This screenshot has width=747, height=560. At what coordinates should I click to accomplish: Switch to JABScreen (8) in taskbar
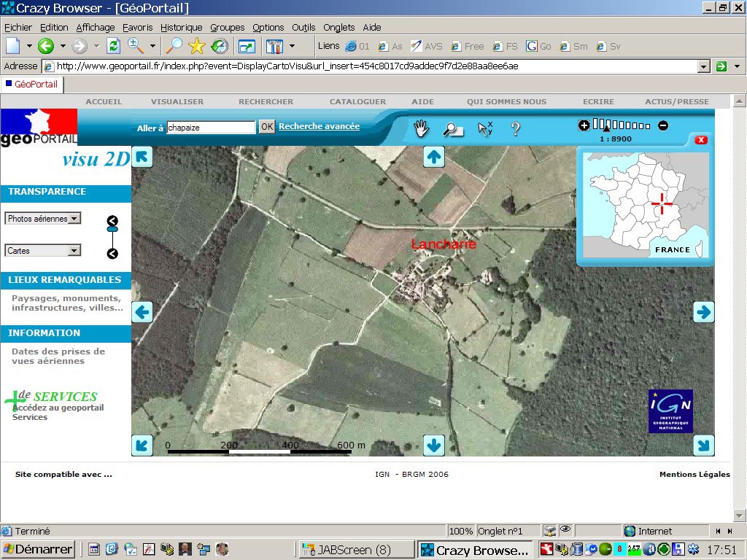[x=356, y=550]
